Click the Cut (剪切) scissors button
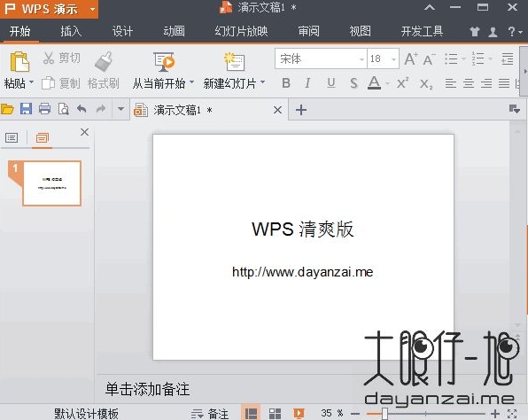The image size is (528, 420). (x=61, y=58)
